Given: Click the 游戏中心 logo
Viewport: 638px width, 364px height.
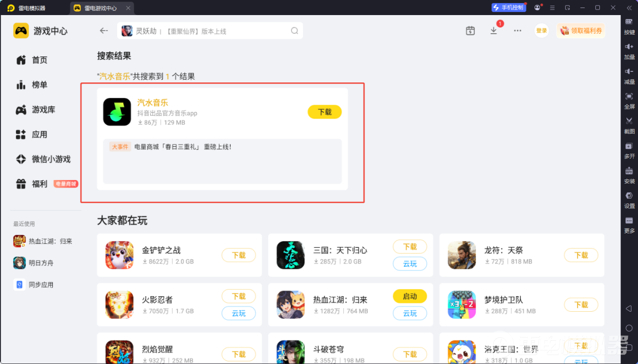Looking at the screenshot, I should pos(40,31).
